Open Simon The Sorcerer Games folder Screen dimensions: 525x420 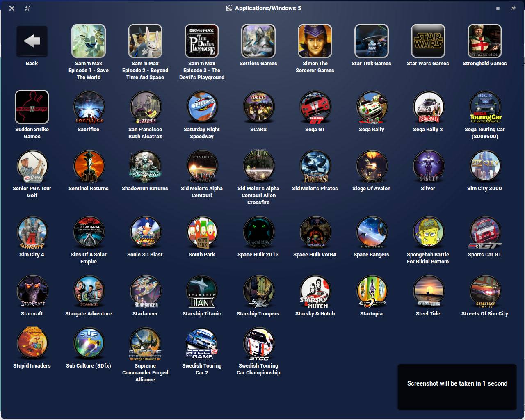pos(315,41)
